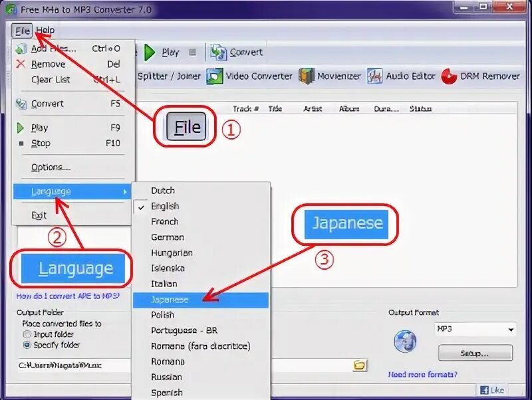Click the output folder path field
The width and height of the screenshot is (532, 400).
[x=185, y=365]
